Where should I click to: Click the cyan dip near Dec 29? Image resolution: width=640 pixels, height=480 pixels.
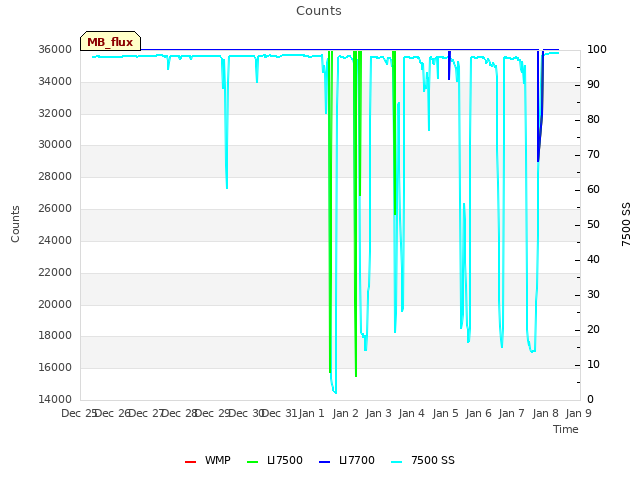[x=226, y=122]
